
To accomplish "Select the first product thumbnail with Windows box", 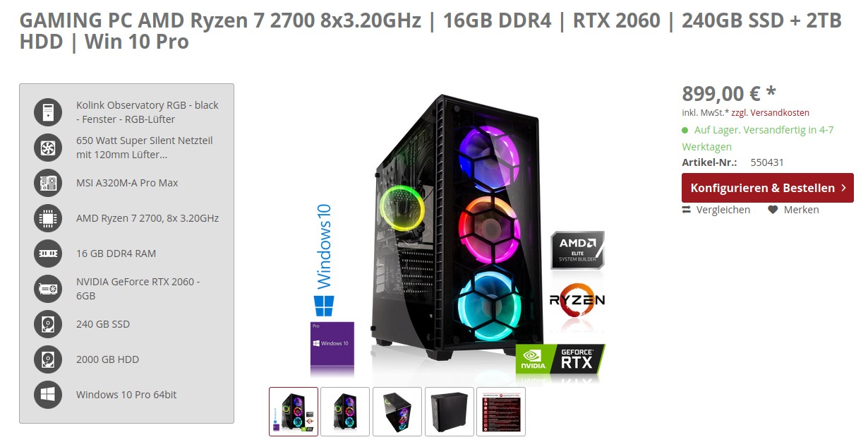I will pos(294,412).
